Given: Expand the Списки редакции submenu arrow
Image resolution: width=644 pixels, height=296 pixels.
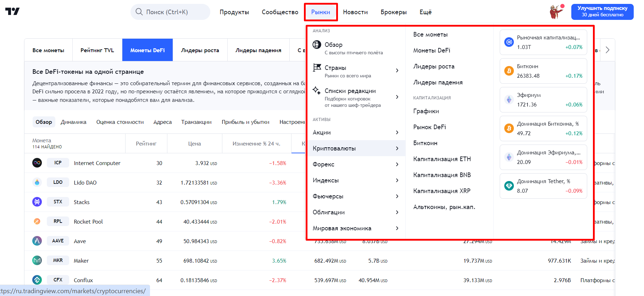Looking at the screenshot, I should pyautogui.click(x=397, y=97).
